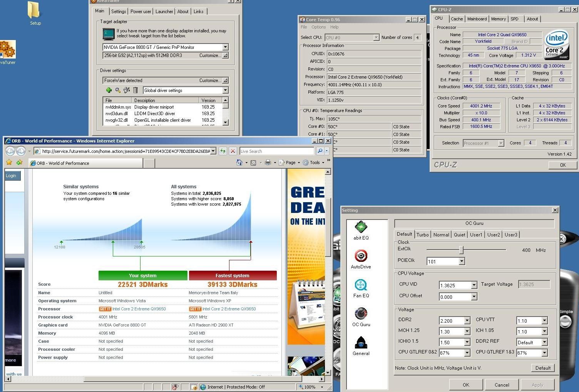Viewport: 579px width, 392px height.
Task: Switch to RivaTuner Power user tab
Action: click(141, 12)
